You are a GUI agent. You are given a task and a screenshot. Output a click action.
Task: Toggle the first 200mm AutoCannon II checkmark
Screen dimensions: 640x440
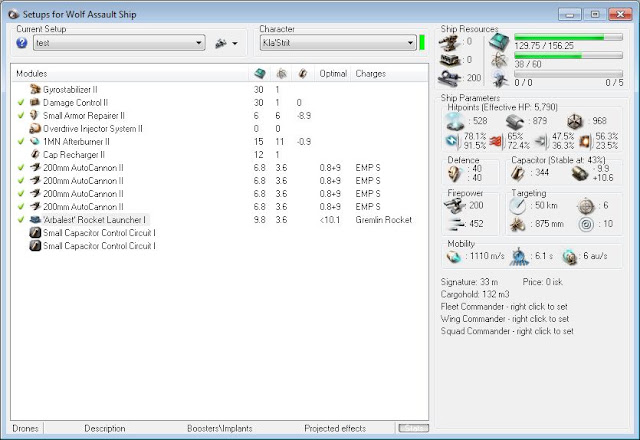[21, 168]
